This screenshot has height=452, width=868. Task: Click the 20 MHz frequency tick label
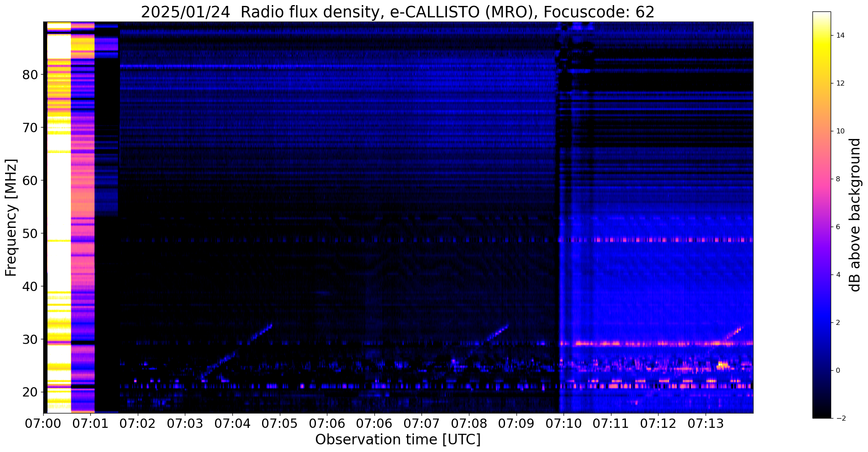click(x=30, y=392)
